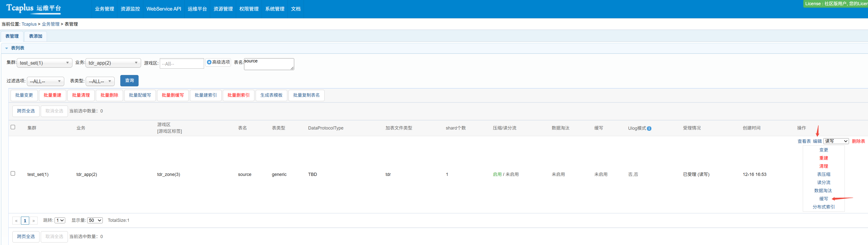Click the red 删除表 link
Image resolution: width=868 pixels, height=245 pixels.
(858, 141)
